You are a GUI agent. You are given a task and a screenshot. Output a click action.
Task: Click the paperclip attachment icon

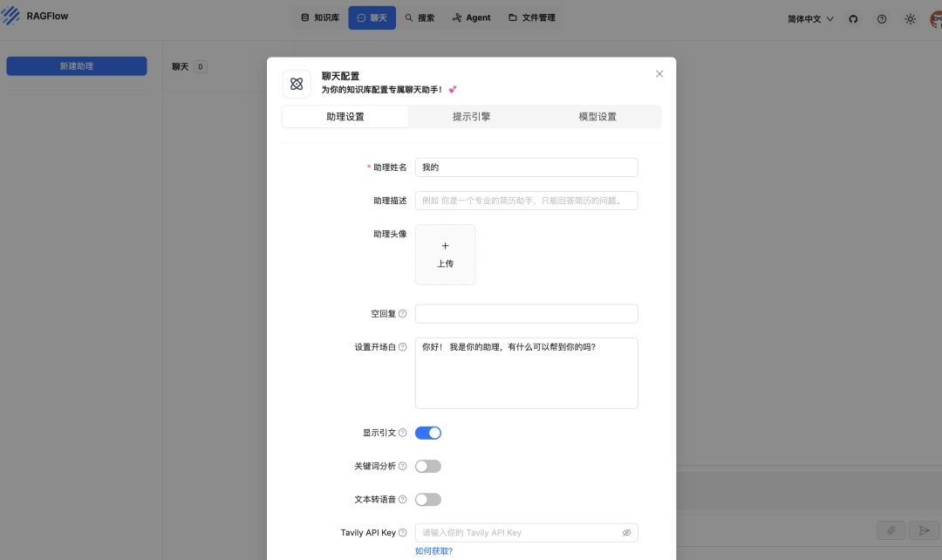[x=891, y=530]
